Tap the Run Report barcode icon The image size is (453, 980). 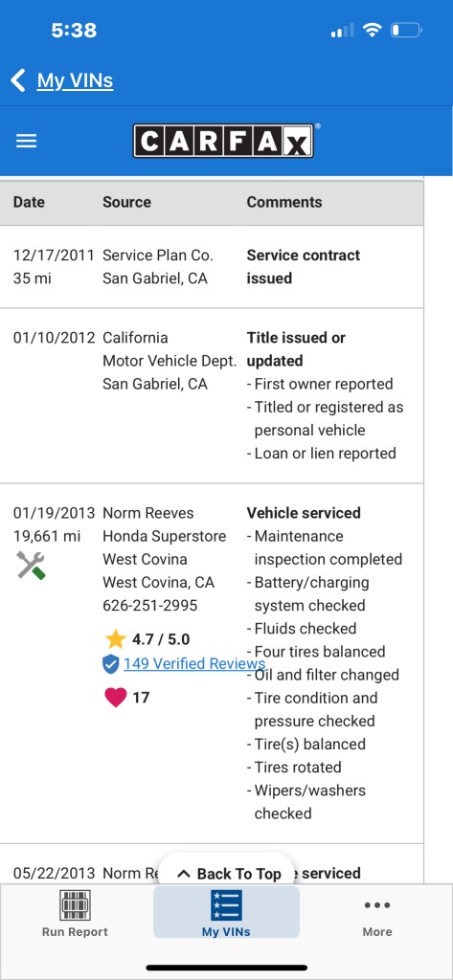75,905
